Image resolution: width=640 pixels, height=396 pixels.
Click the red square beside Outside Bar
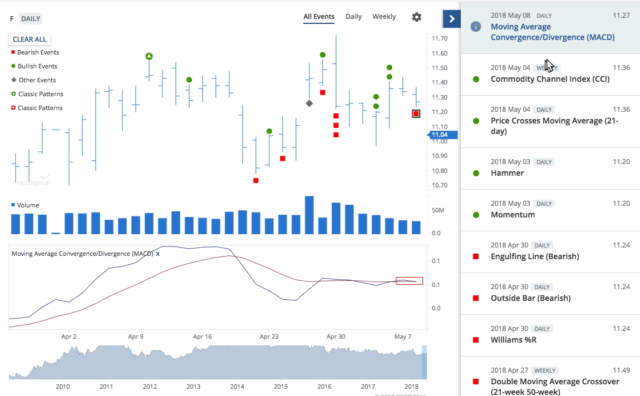[x=476, y=298]
